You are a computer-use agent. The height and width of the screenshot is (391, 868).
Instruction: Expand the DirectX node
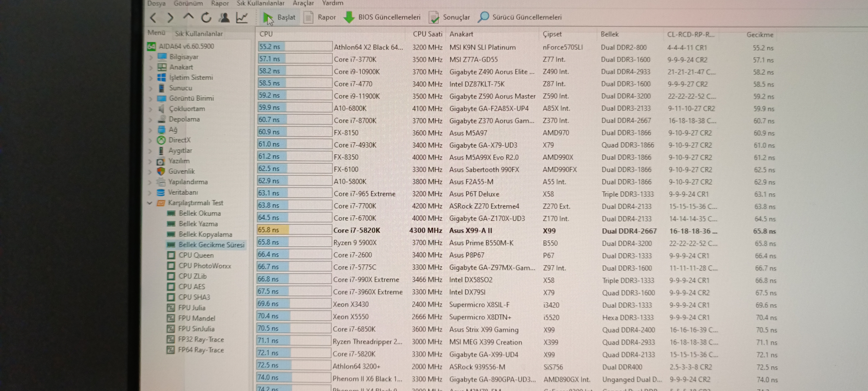[x=151, y=140]
